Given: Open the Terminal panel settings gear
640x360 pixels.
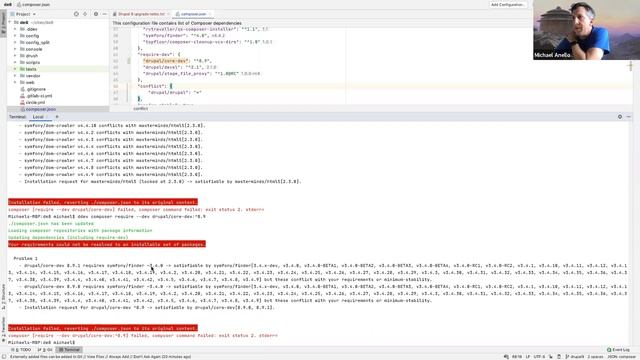Looking at the screenshot, I should coord(620,117).
